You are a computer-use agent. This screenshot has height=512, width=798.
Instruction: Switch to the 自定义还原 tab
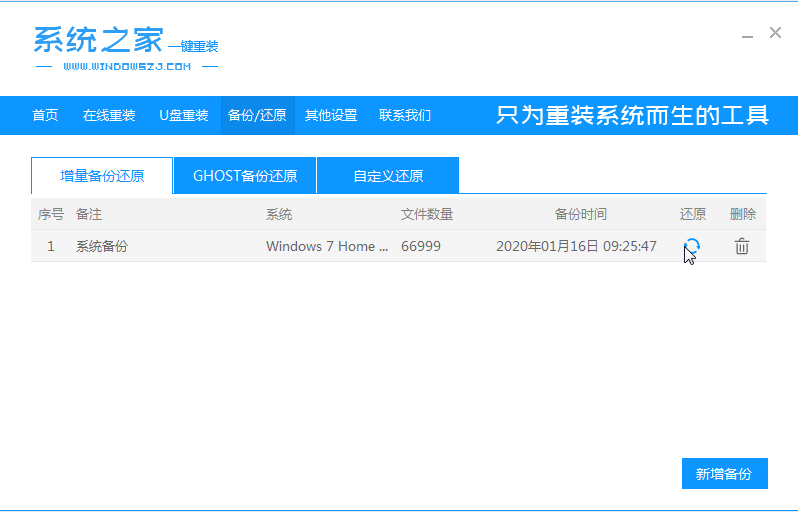[x=388, y=176]
